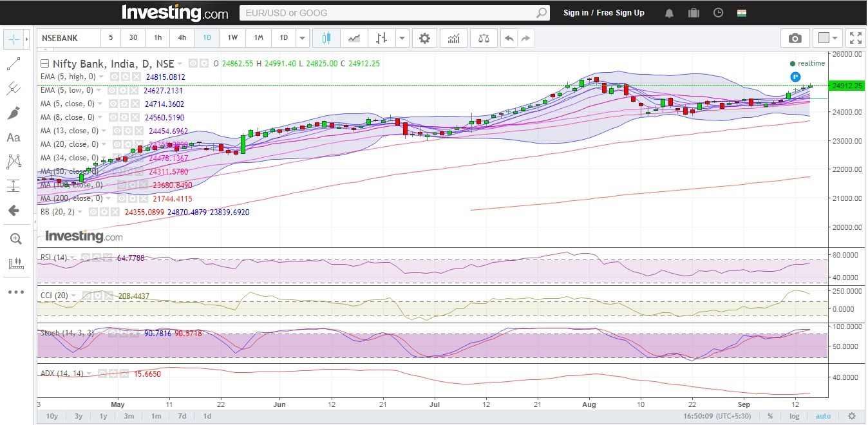Click the back arrow in left toolbar
The height and width of the screenshot is (425, 868).
pyautogui.click(x=14, y=211)
